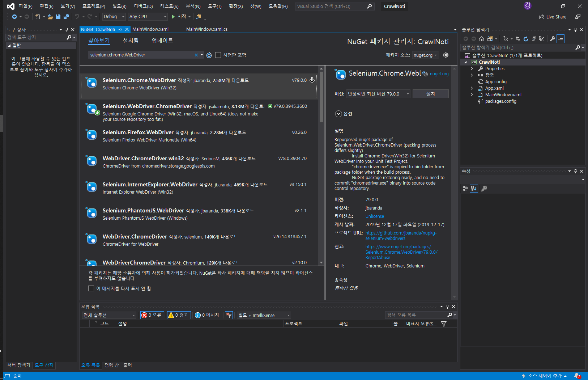588x380 pixels.
Task: Open the version 79.0.0 selection dropdown
Action: click(x=378, y=94)
